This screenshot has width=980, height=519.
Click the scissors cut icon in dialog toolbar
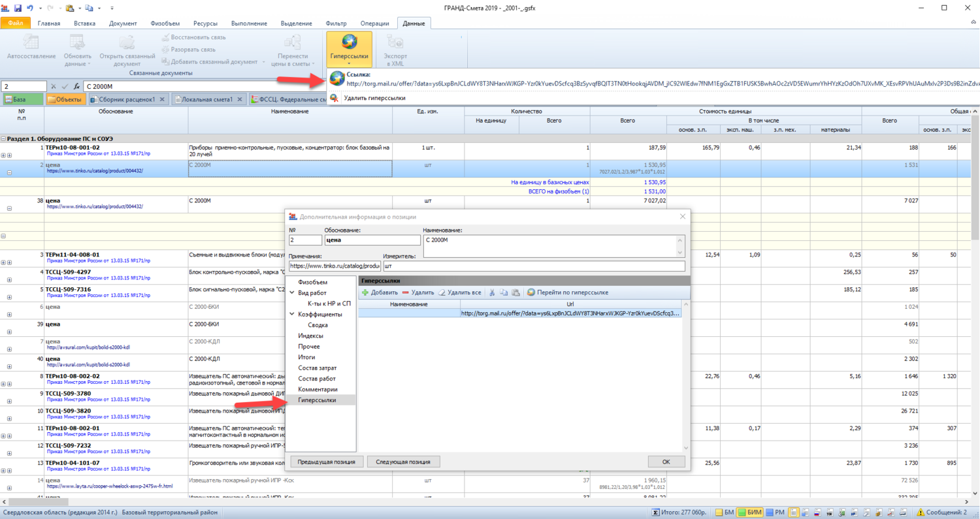pyautogui.click(x=492, y=292)
